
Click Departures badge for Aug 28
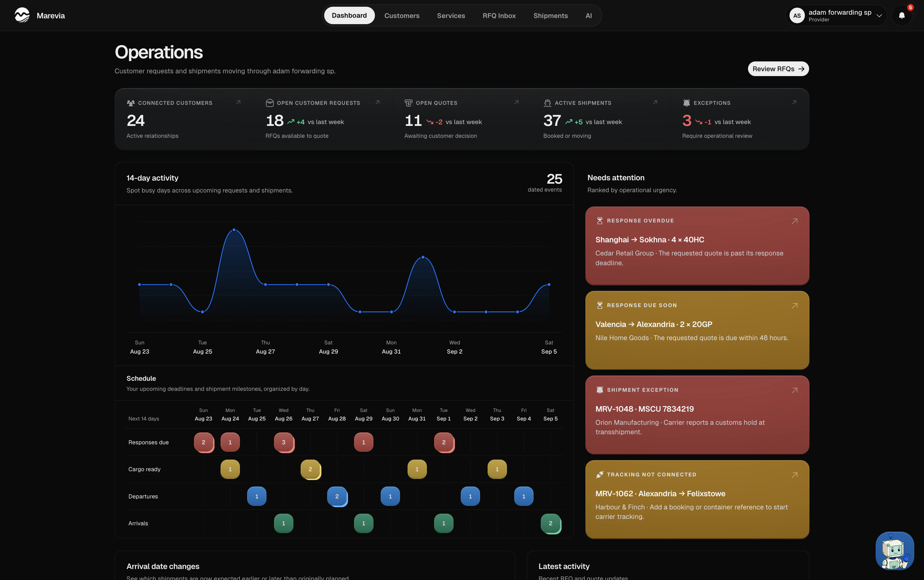(337, 496)
